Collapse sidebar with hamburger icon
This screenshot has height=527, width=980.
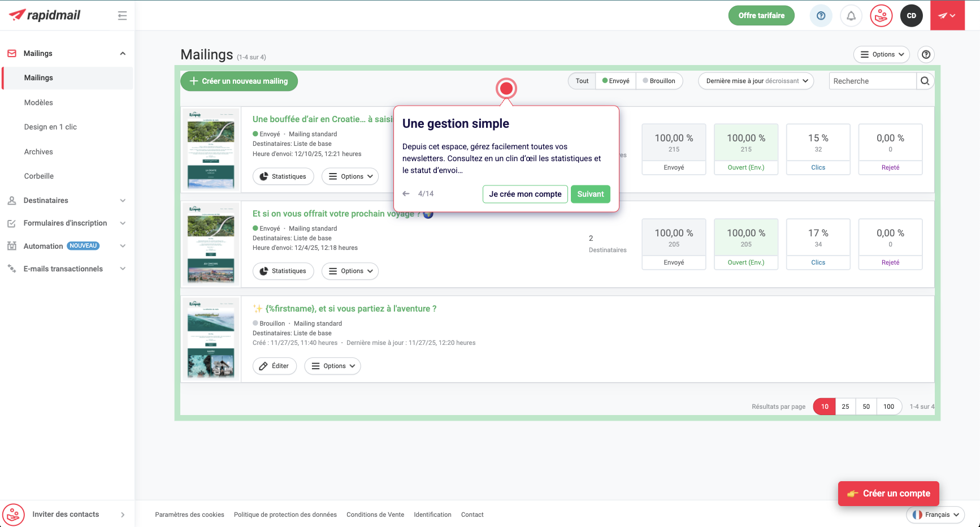pyautogui.click(x=122, y=16)
